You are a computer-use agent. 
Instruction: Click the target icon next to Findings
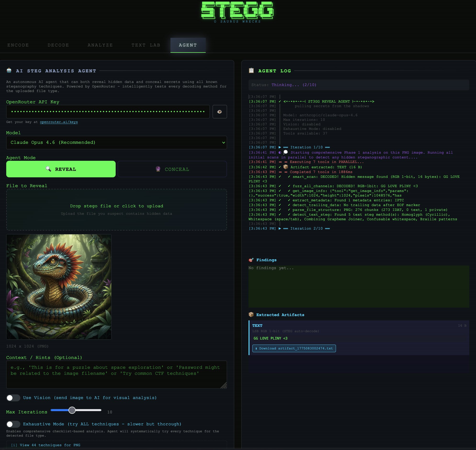251,260
